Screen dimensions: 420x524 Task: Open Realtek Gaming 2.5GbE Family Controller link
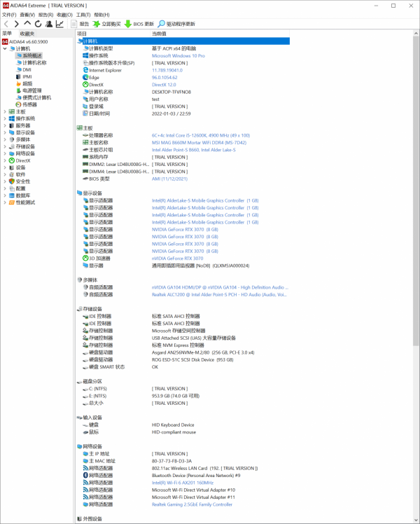click(192, 504)
